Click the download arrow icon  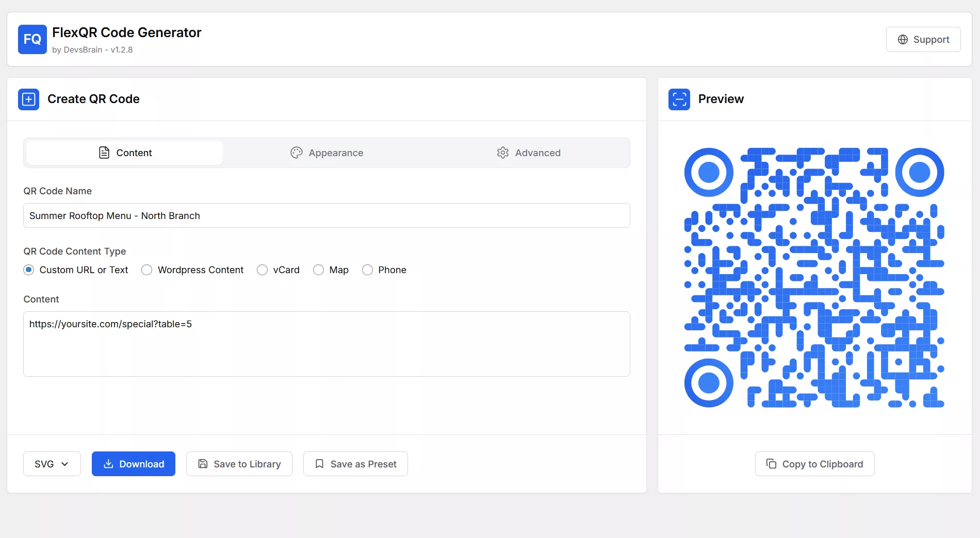tap(108, 464)
